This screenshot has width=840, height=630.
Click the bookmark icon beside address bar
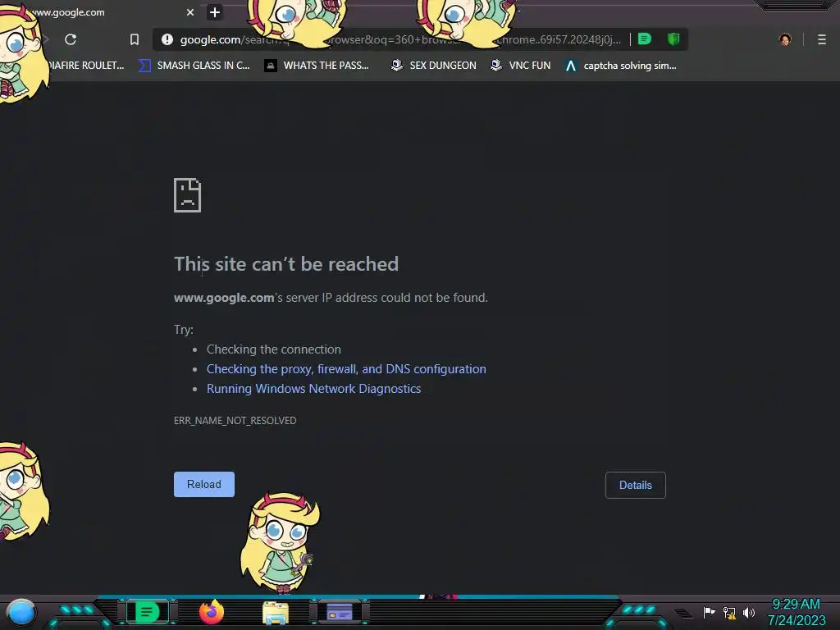(135, 39)
